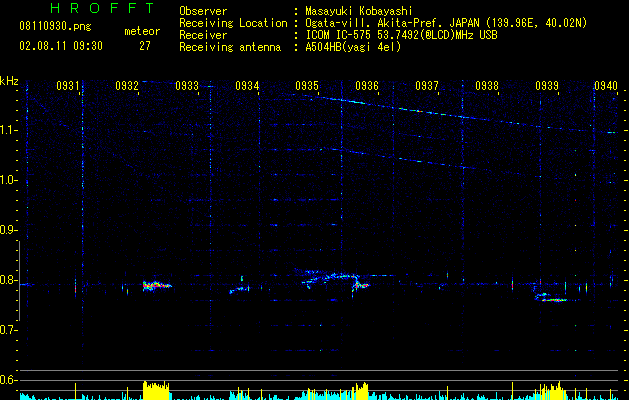Click the observer name Masayuki Kobayashi
This screenshot has height=400, width=629.
click(359, 11)
